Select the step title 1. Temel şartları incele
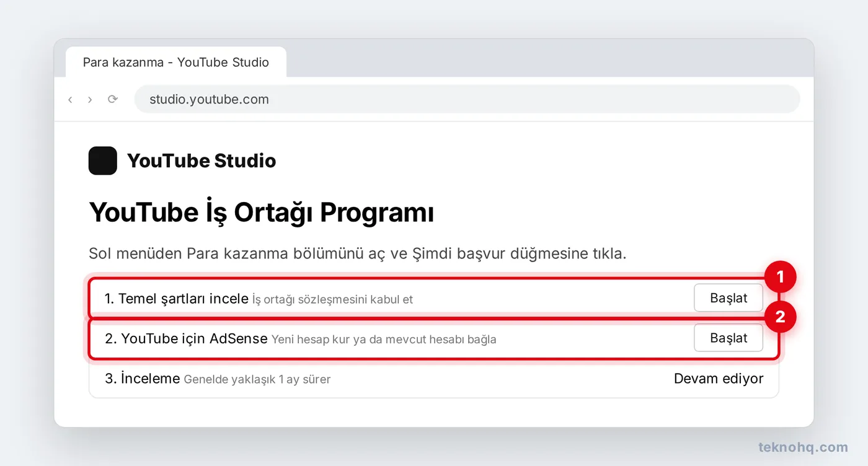This screenshot has width=868, height=466. click(x=177, y=298)
